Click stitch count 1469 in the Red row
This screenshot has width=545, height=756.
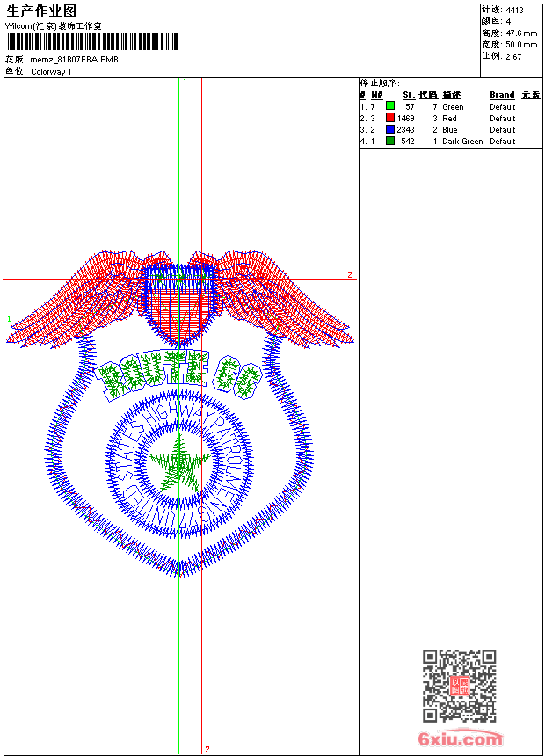pos(405,119)
